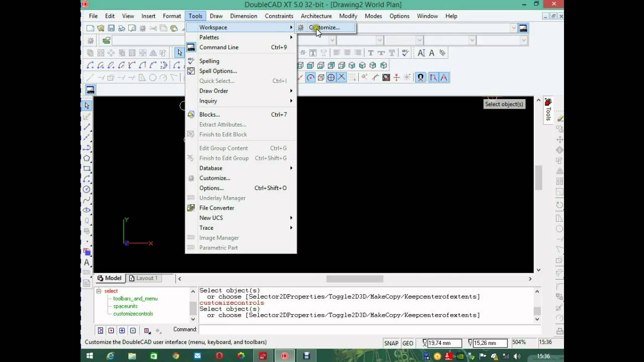Click the grid dots snap icon

353,77
